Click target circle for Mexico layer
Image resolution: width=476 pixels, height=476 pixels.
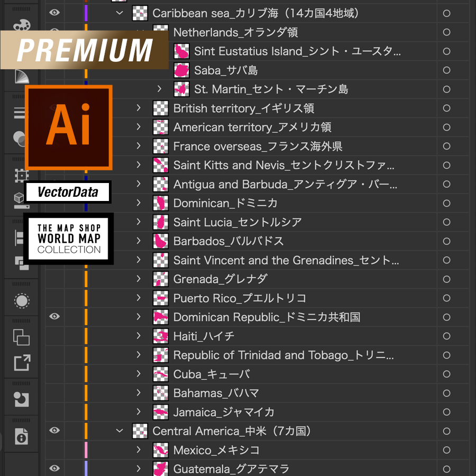coord(446,450)
